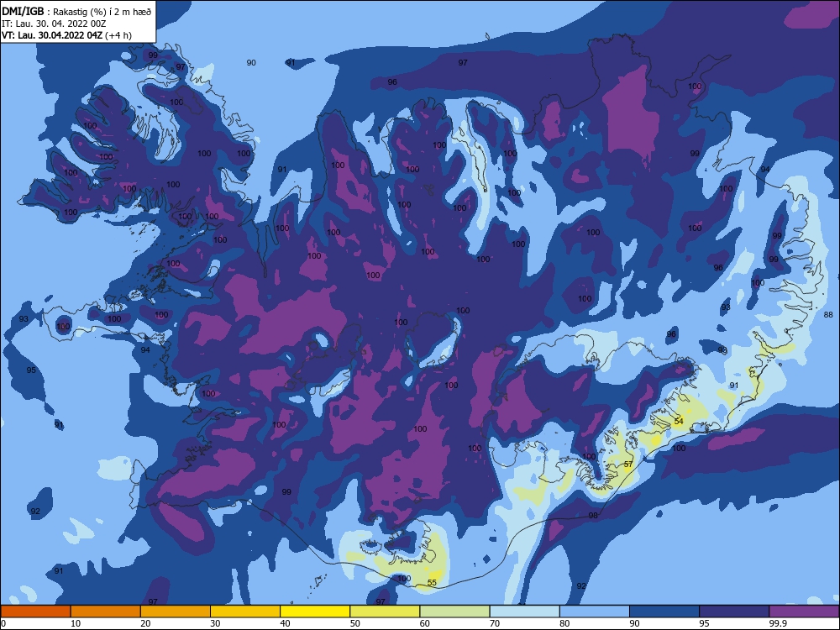Click the legend label '99.9'
This screenshot has width=840, height=630.
tap(777, 623)
